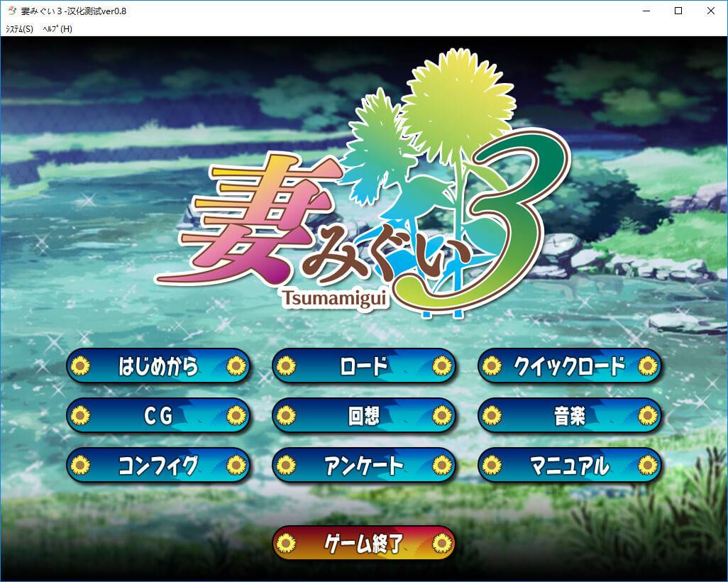This screenshot has width=728, height=582.
Task: Click the sunflower icon right of クイックロード
Action: 647,366
